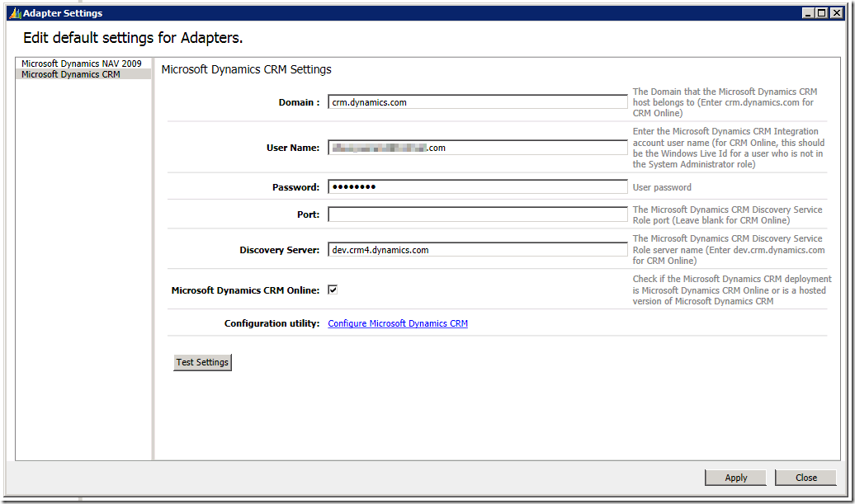The height and width of the screenshot is (504, 855).
Task: Select Microsoft Dynamics CRM adapter
Action: 83,74
